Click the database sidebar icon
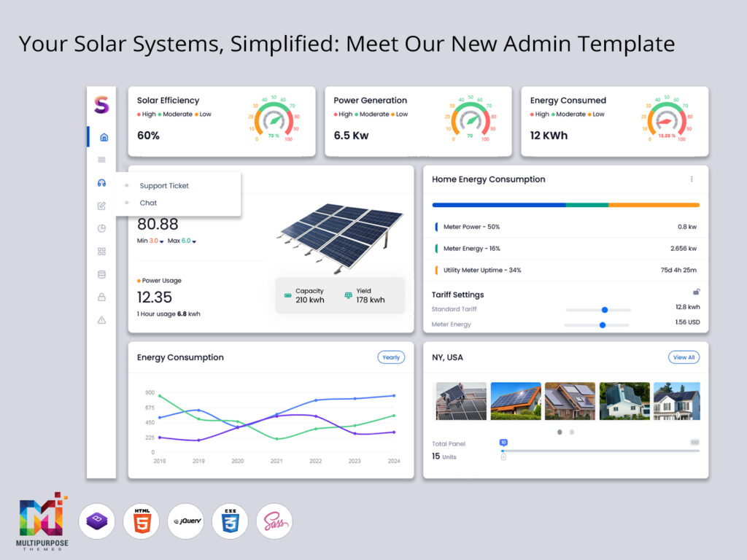 coord(101,274)
